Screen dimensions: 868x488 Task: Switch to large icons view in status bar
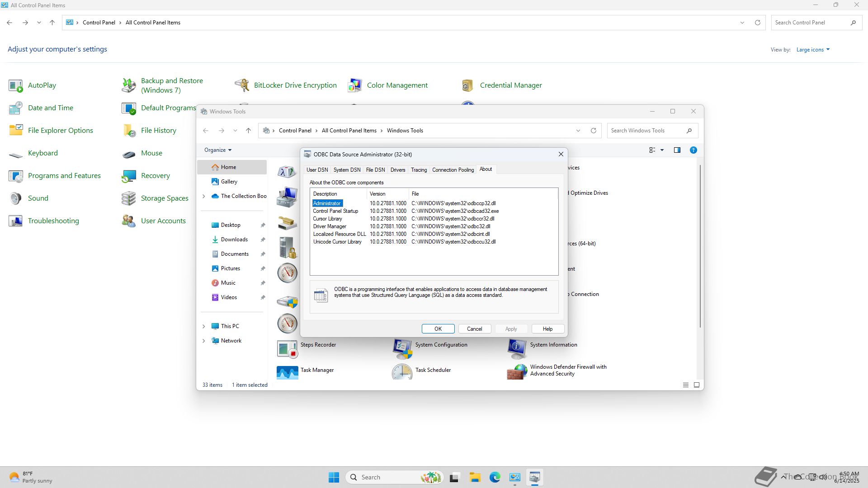pyautogui.click(x=697, y=385)
